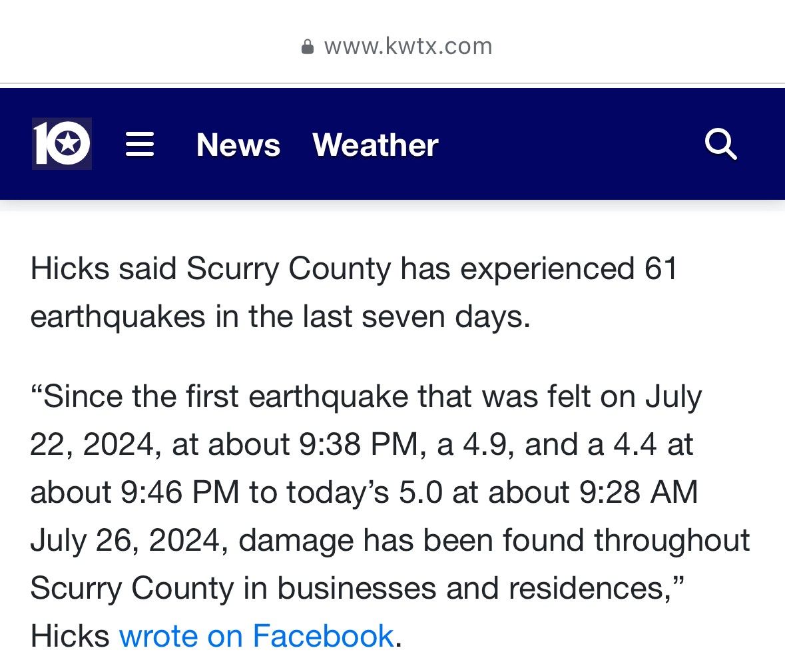Click the number 61 in the first paragraph
This screenshot has height=672, width=785.
(660, 268)
